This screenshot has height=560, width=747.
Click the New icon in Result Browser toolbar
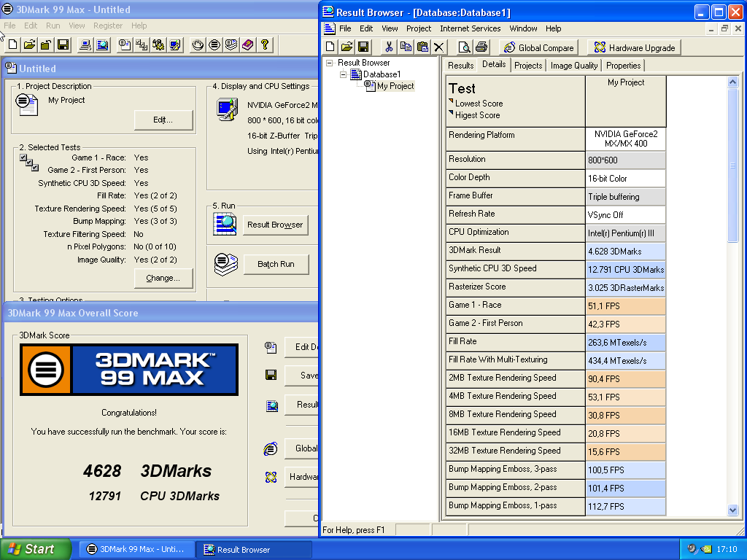coord(330,47)
